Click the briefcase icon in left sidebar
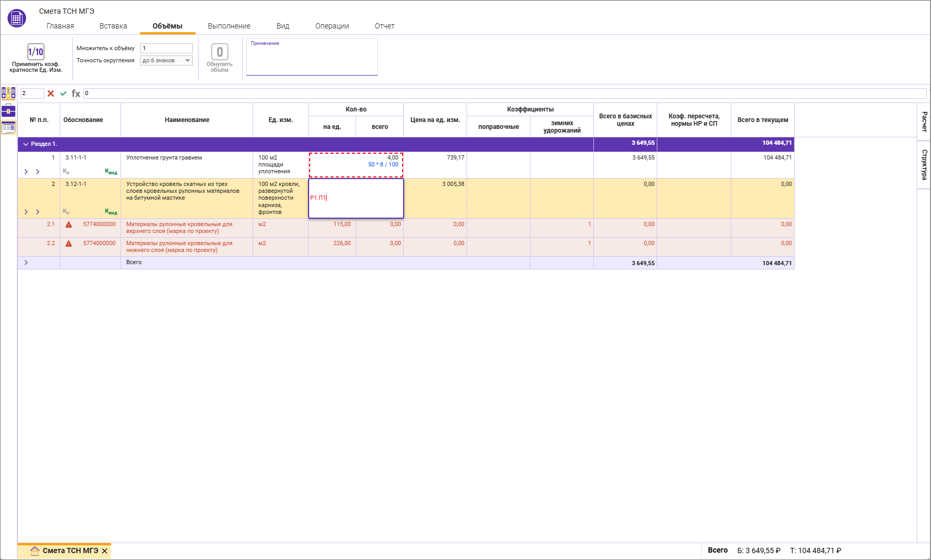Viewport: 931px width, 560px height. [8, 110]
